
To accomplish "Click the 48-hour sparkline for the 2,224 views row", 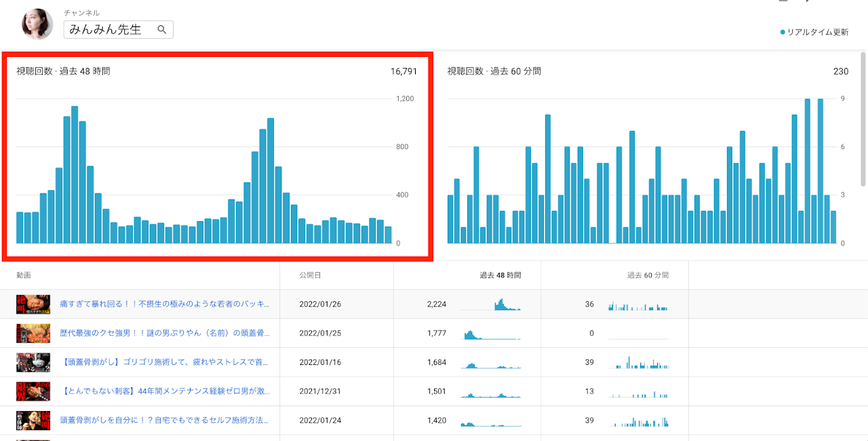I will point(491,305).
